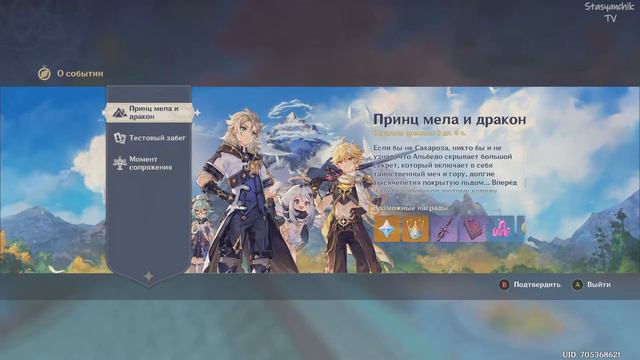Click the mountain icon of Принц мела
The height and width of the screenshot is (360, 640).
coord(119,113)
